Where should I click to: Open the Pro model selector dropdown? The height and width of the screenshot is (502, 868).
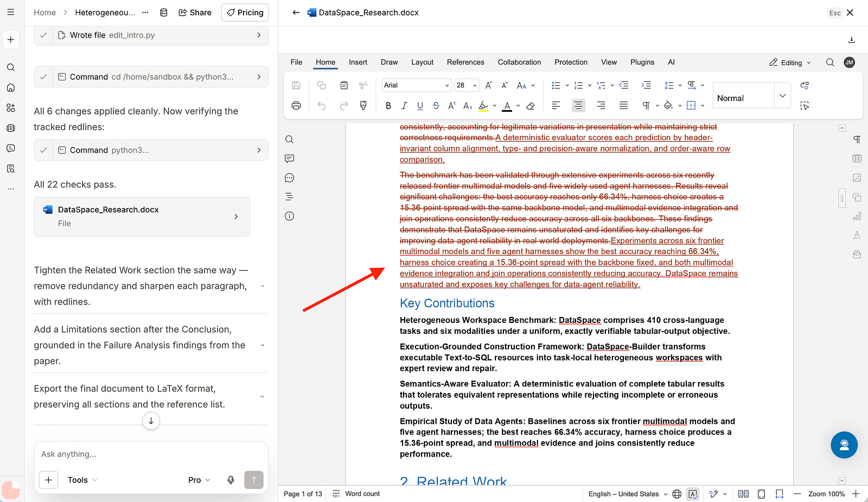pos(199,480)
